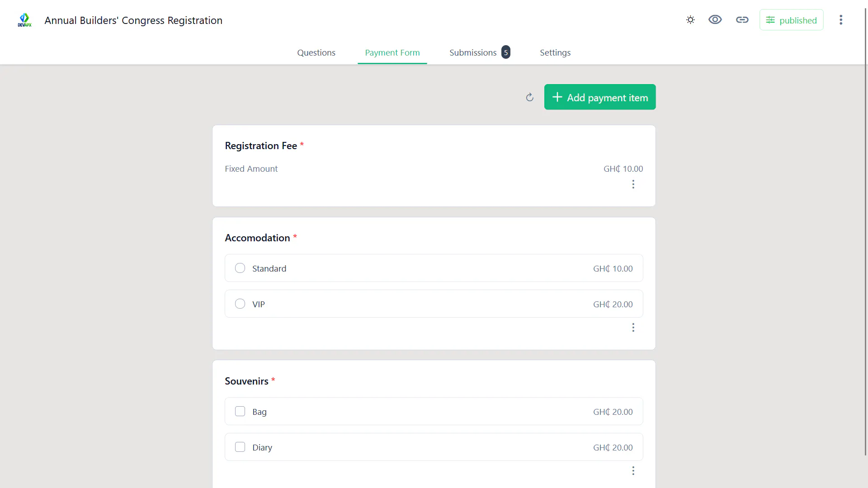
Task: Switch to the Questions tab
Action: coord(316,52)
